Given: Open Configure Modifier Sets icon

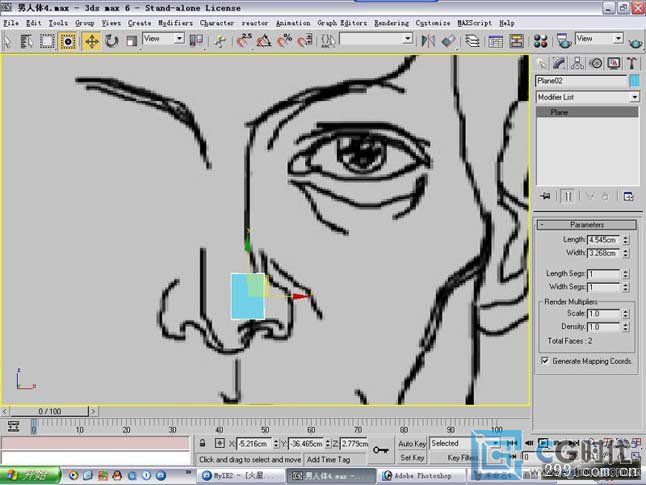Looking at the screenshot, I should click(628, 196).
